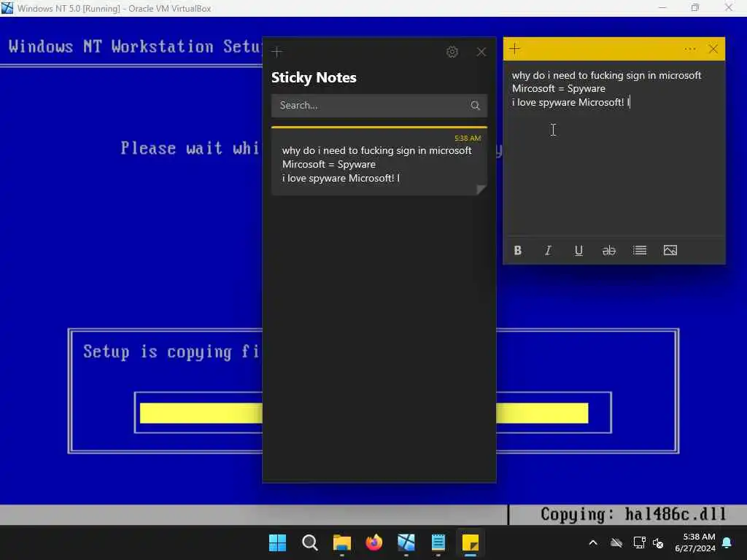Click "Mircosoft = Spyware" line in yellow note

tap(558, 88)
